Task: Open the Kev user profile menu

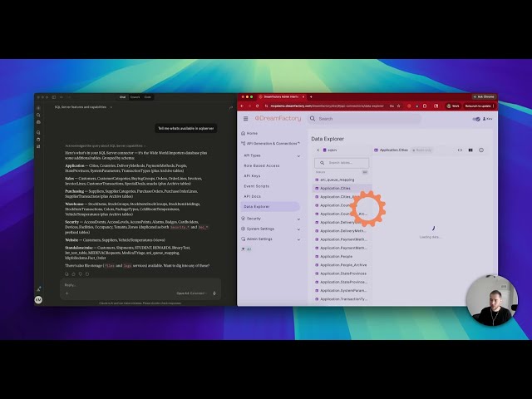Action: 488,119
